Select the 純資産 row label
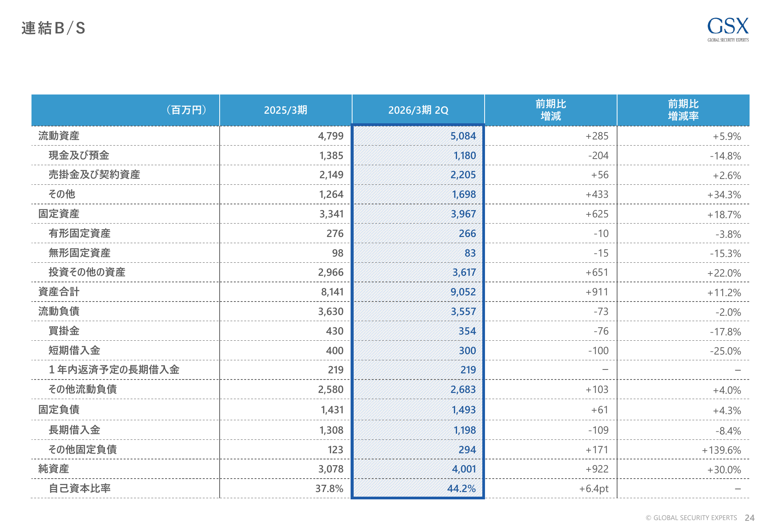This screenshot has width=768, height=532. pyautogui.click(x=54, y=469)
